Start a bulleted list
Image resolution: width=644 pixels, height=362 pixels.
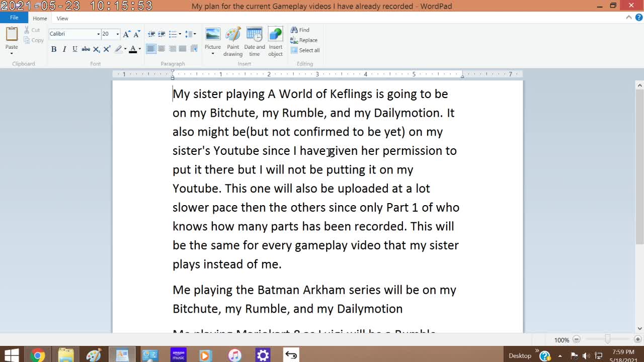coord(173,34)
